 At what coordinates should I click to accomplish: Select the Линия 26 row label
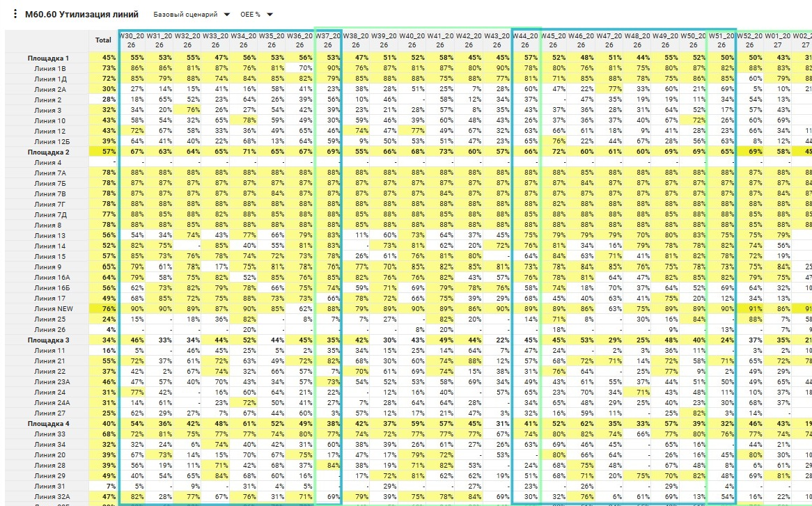click(x=49, y=330)
